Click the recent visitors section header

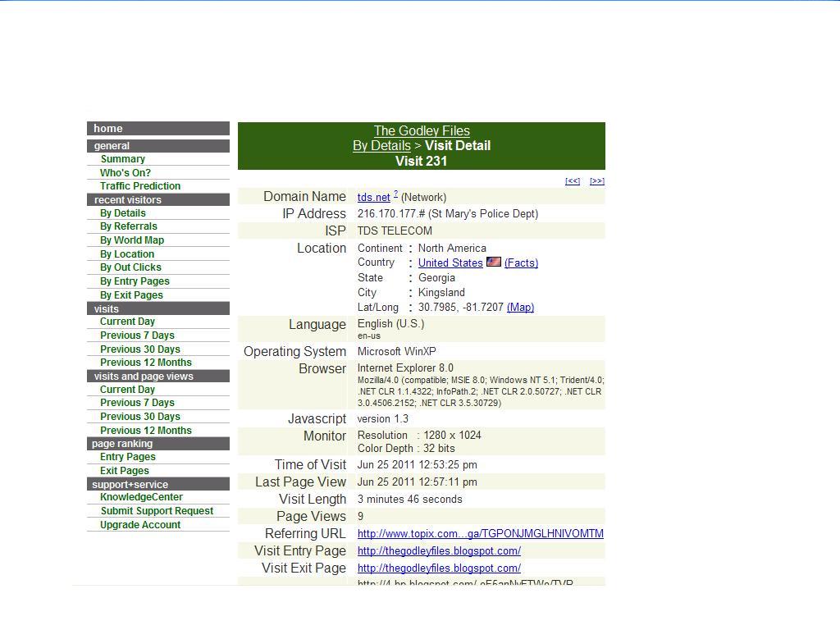(x=158, y=200)
